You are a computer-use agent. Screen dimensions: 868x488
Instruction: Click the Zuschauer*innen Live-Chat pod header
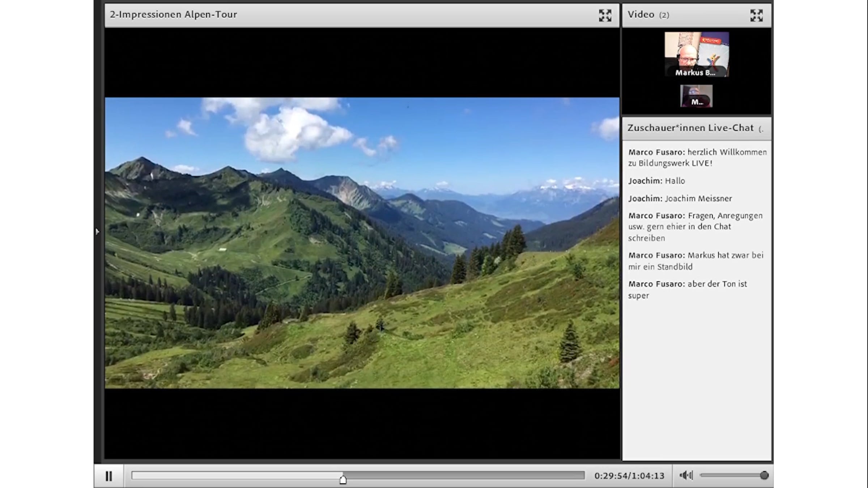click(x=690, y=128)
